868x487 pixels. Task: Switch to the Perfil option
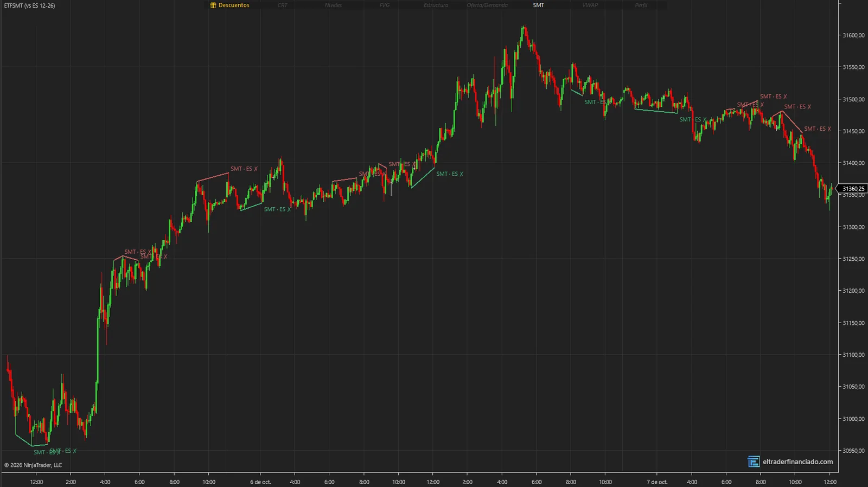[x=641, y=5]
